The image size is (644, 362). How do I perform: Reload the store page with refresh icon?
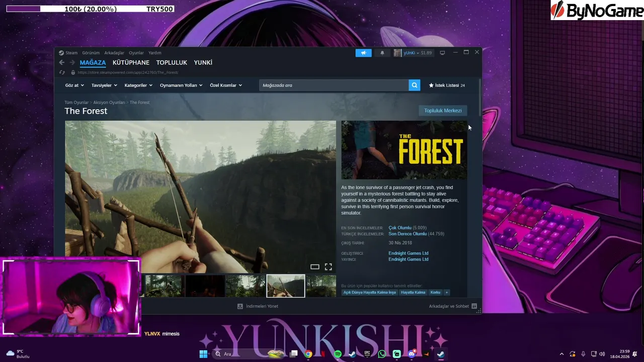pos(62,72)
